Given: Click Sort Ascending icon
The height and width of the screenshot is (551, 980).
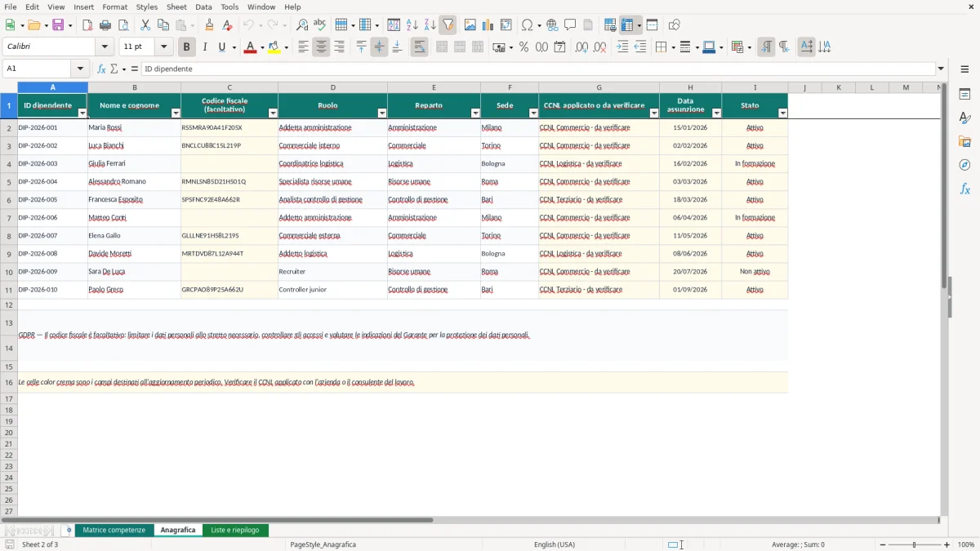Looking at the screenshot, I should tap(412, 25).
